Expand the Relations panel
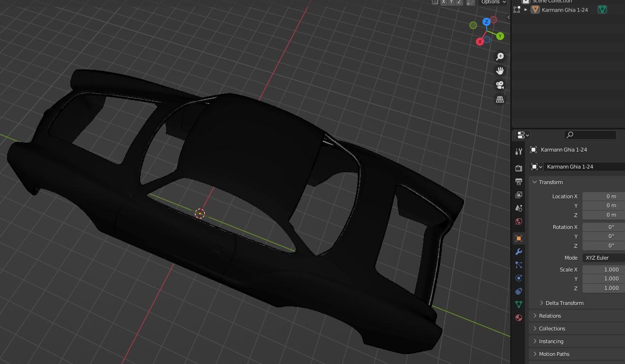The width and height of the screenshot is (625, 364). coord(535,316)
